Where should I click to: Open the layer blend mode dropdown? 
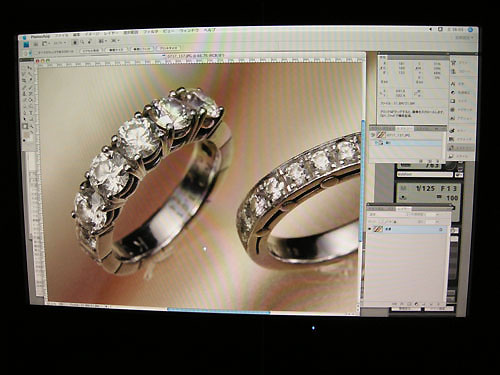[x=387, y=214]
